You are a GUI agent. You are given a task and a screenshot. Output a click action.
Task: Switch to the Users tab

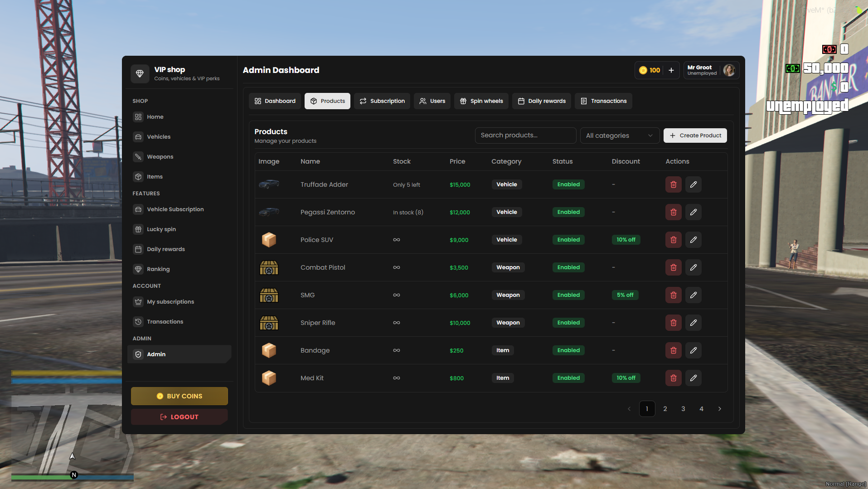click(x=432, y=101)
